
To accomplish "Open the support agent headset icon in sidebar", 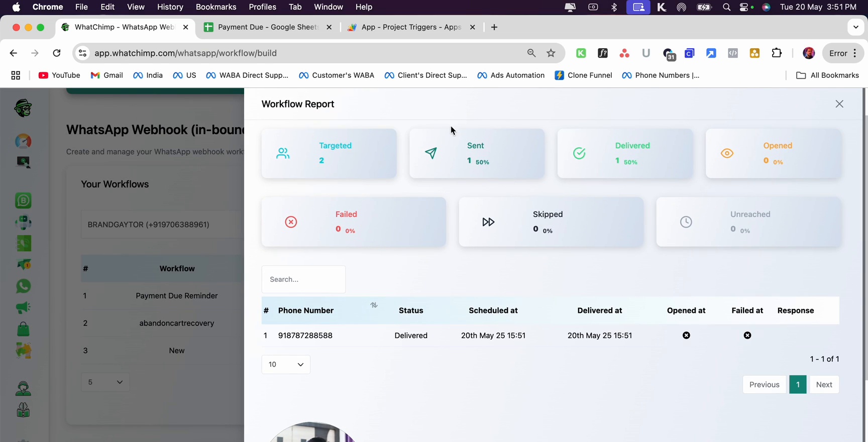I will coord(23,388).
